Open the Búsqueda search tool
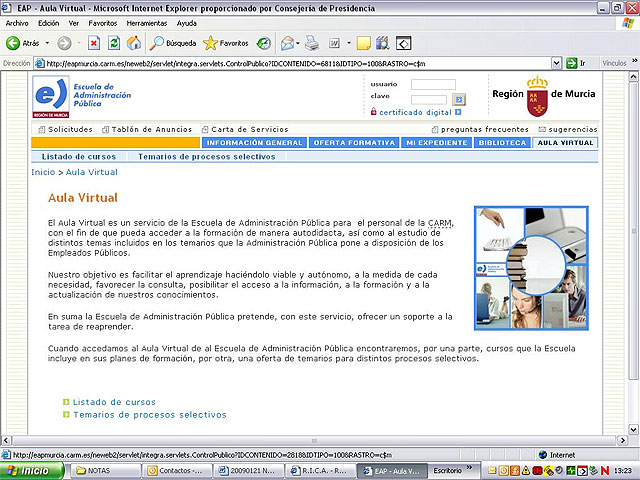This screenshot has width=640, height=480. (173, 43)
